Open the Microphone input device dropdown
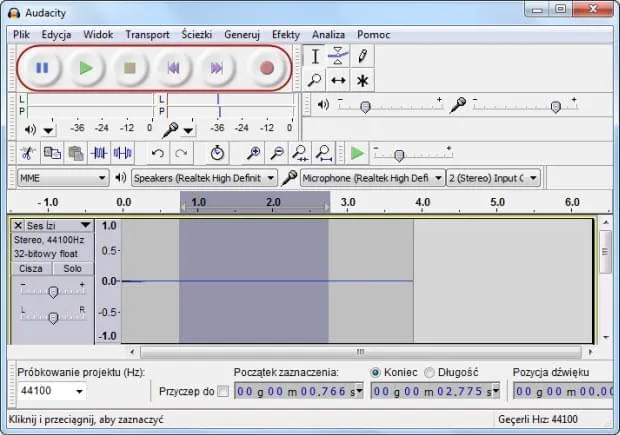Viewport: 620px width, 435px height. point(372,178)
